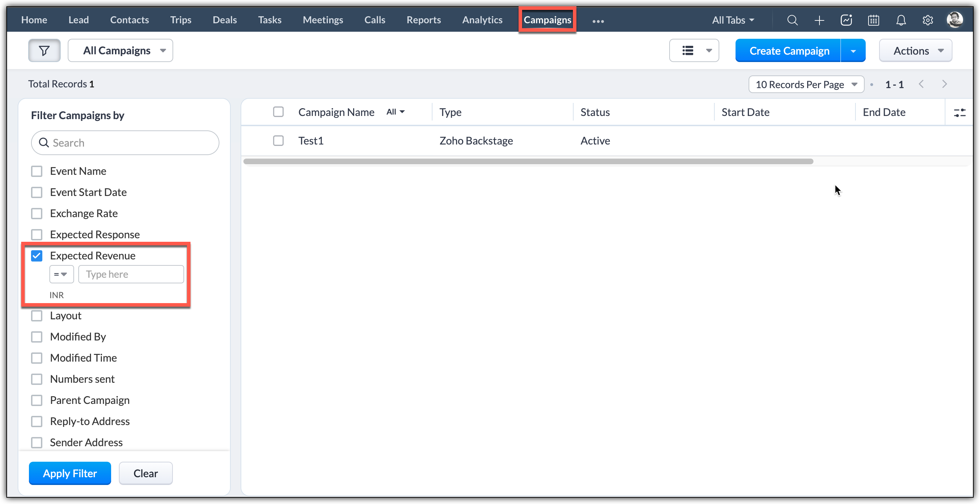Click the column settings icon in table header
The image size is (980, 504).
(x=959, y=112)
